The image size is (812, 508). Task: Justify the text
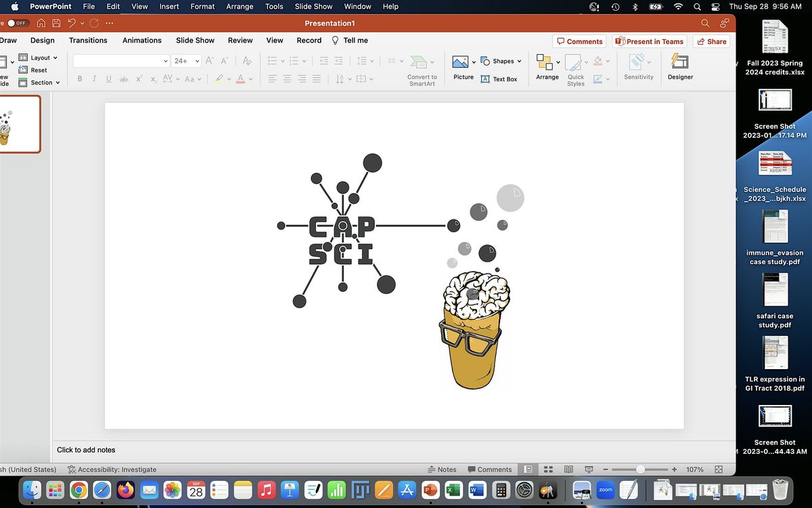click(317, 79)
